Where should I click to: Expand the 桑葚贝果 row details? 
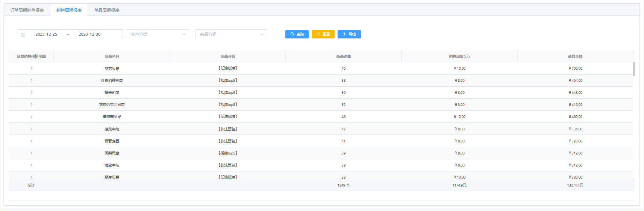pyautogui.click(x=32, y=68)
